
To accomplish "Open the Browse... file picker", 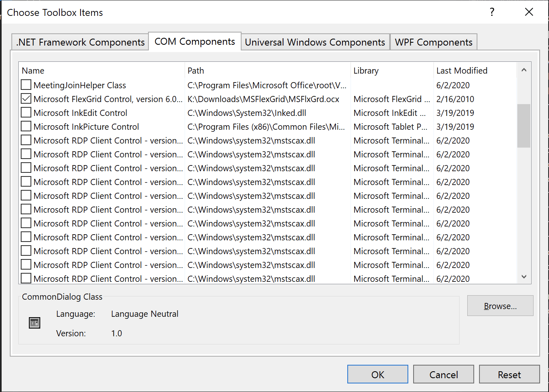I will point(500,306).
